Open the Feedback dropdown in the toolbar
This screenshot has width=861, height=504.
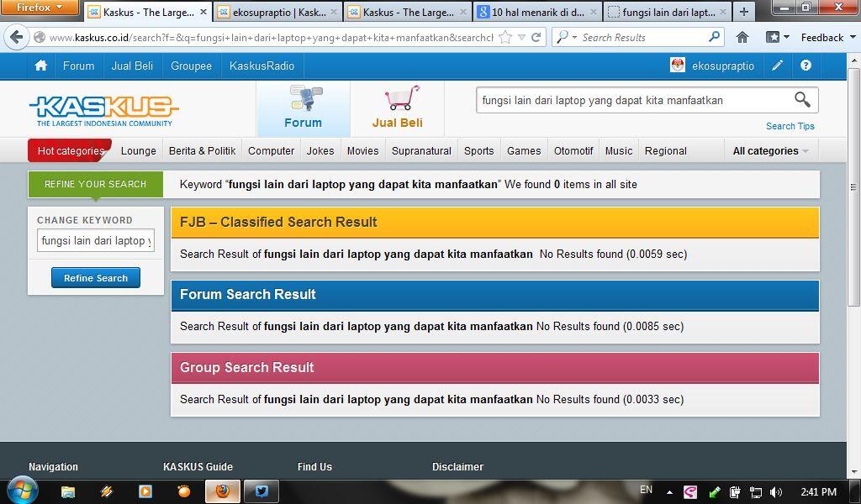click(827, 37)
